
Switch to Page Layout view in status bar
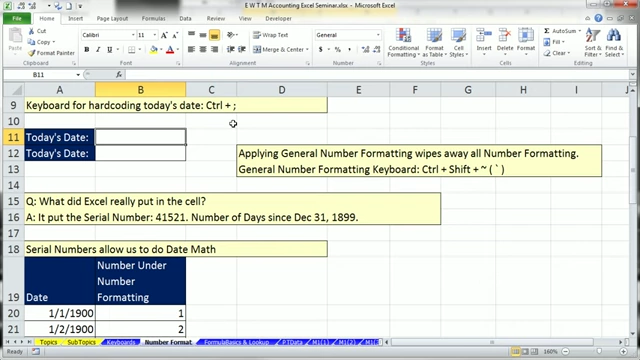tap(525, 351)
